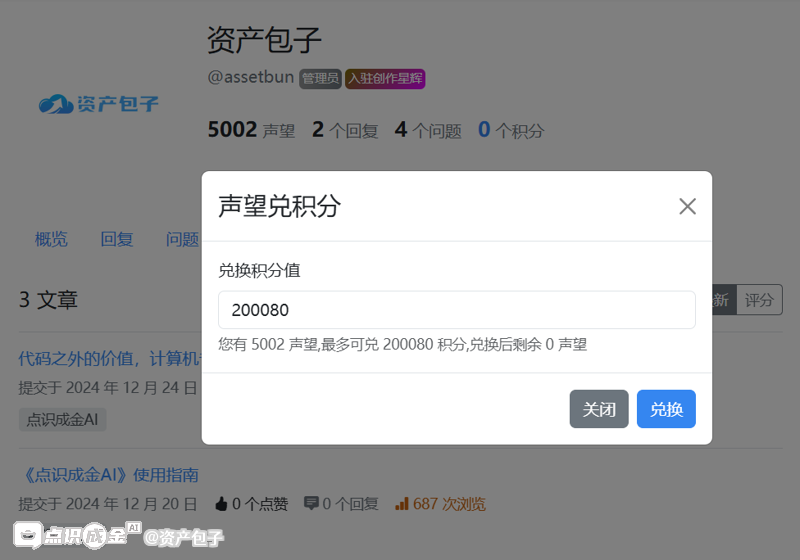The height and width of the screenshot is (560, 800).
Task: Click the 声望兑积分 dialog title
Action: 280,207
